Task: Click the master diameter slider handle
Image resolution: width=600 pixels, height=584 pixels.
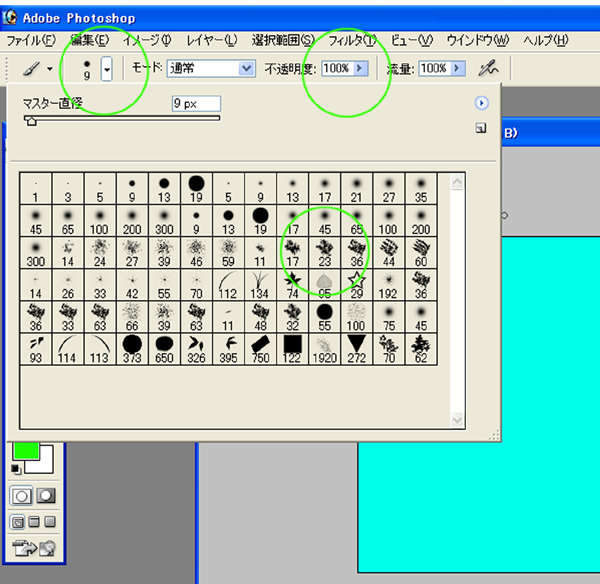Action: pyautogui.click(x=31, y=121)
